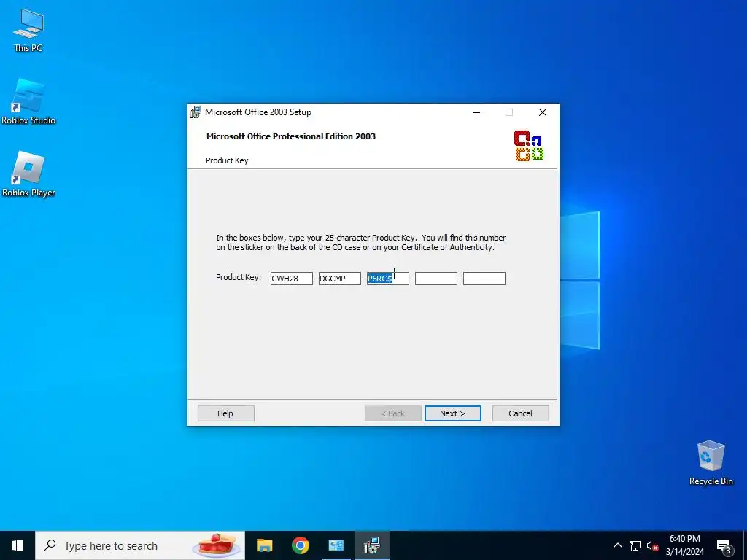Click the 'Product Key:' label

[x=239, y=277]
